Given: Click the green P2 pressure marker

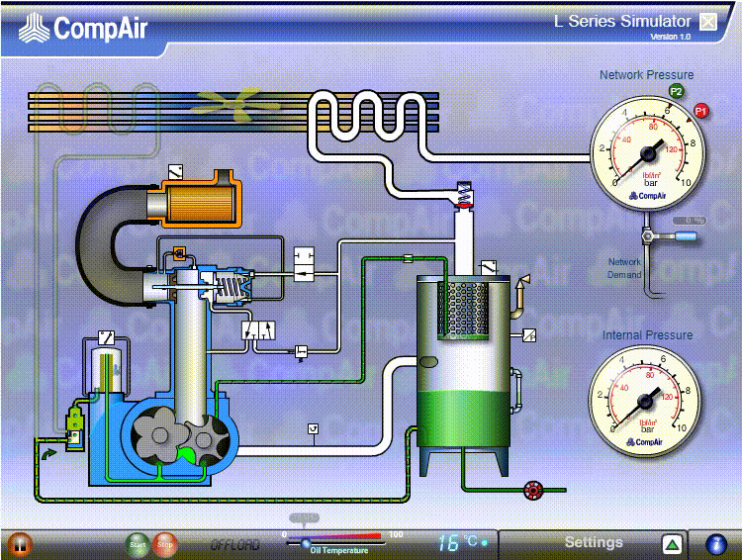Looking at the screenshot, I should click(x=677, y=91).
